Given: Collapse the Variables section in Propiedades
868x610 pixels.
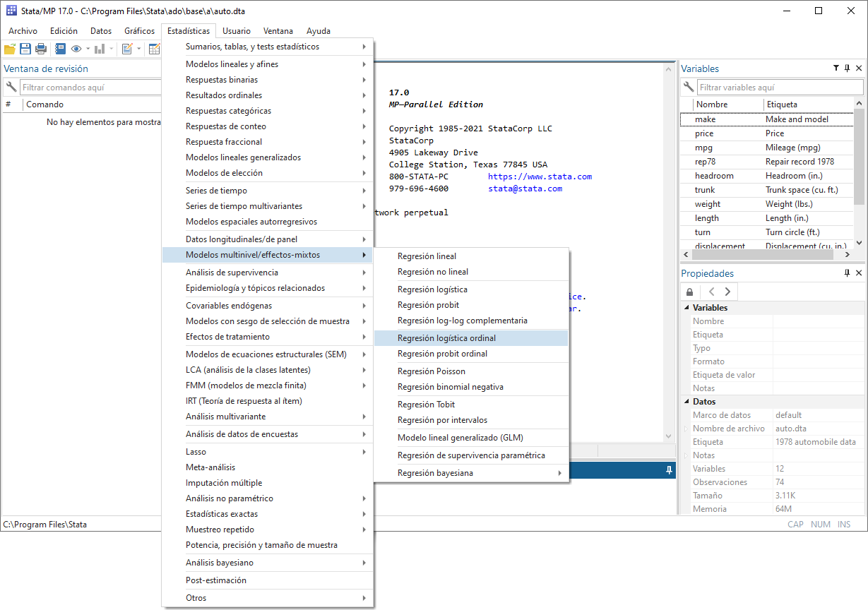Looking at the screenshot, I should click(x=686, y=308).
